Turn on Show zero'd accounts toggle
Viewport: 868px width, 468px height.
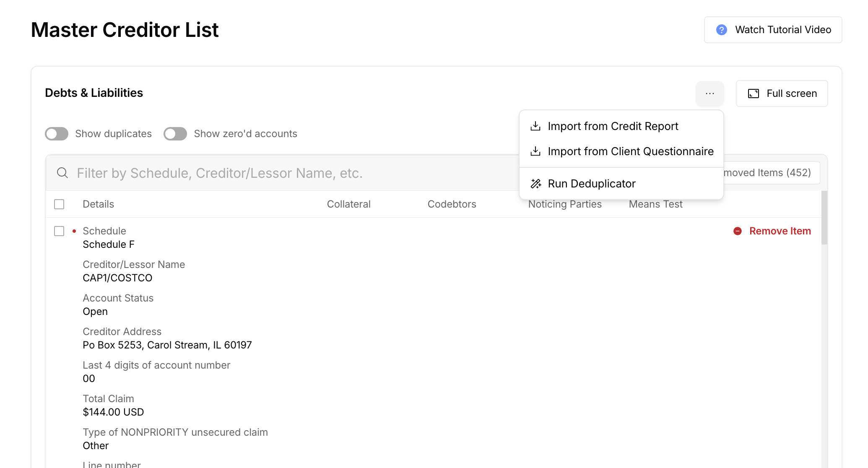pos(175,134)
